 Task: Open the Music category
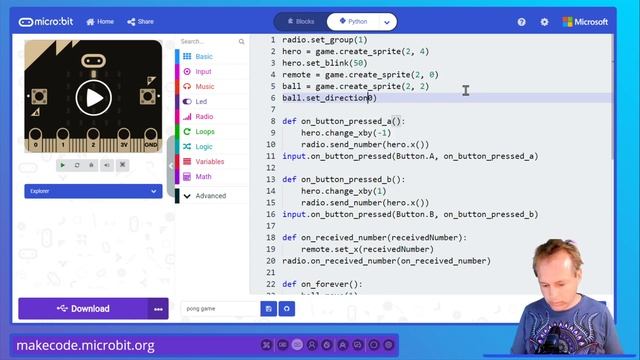tap(211, 87)
